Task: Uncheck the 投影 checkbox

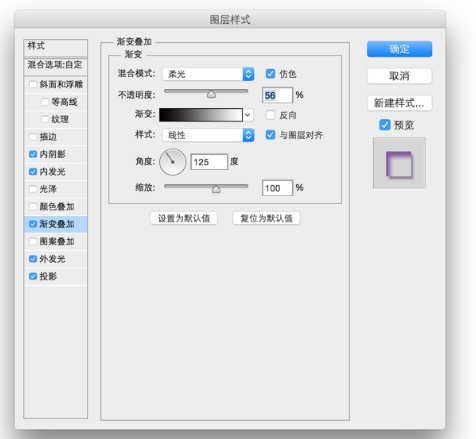Action: tap(33, 276)
